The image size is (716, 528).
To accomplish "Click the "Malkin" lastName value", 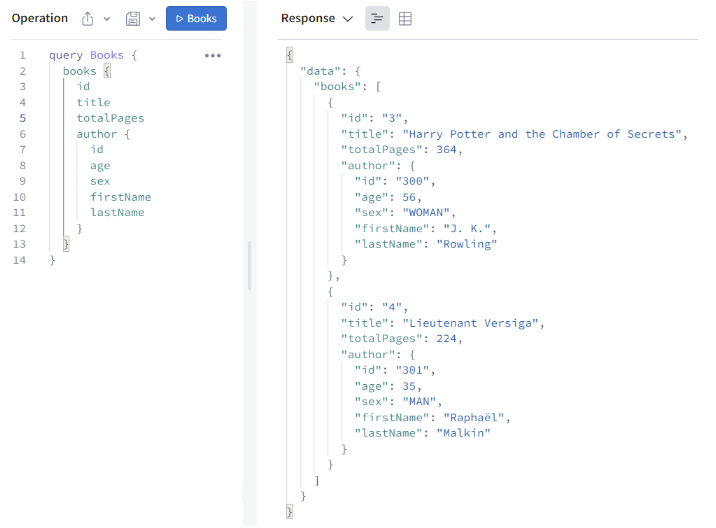I will pyautogui.click(x=463, y=433).
